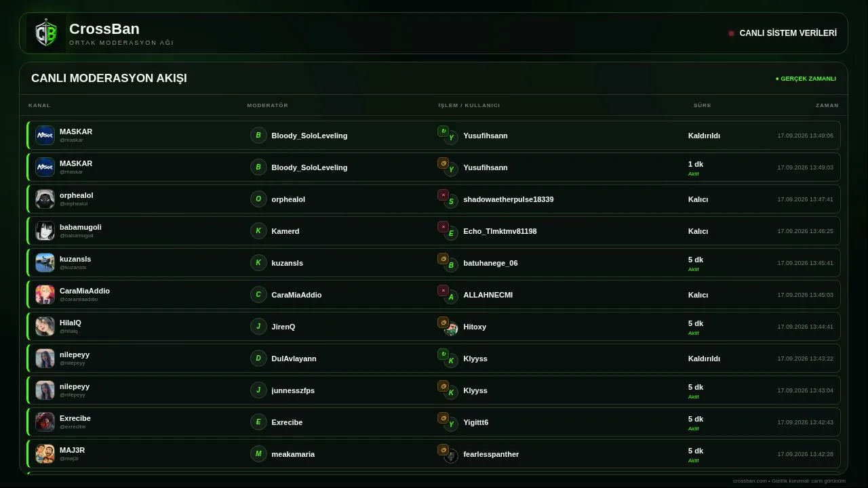The height and width of the screenshot is (488, 868).
Task: Open the Hitoxy user avatar
Action: [451, 329]
